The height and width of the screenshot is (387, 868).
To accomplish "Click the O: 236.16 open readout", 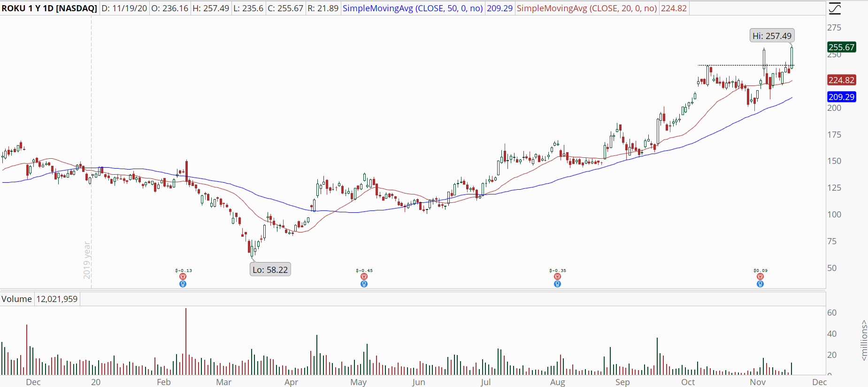I will (169, 8).
